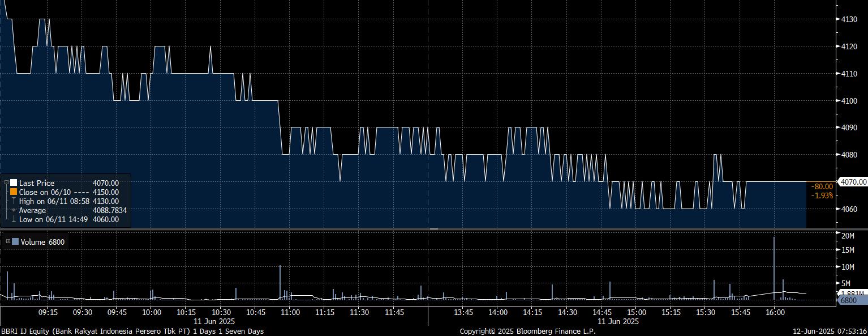This screenshot has height=336, width=868.
Task: Select the Low marker icon in legend
Action: [x=14, y=219]
